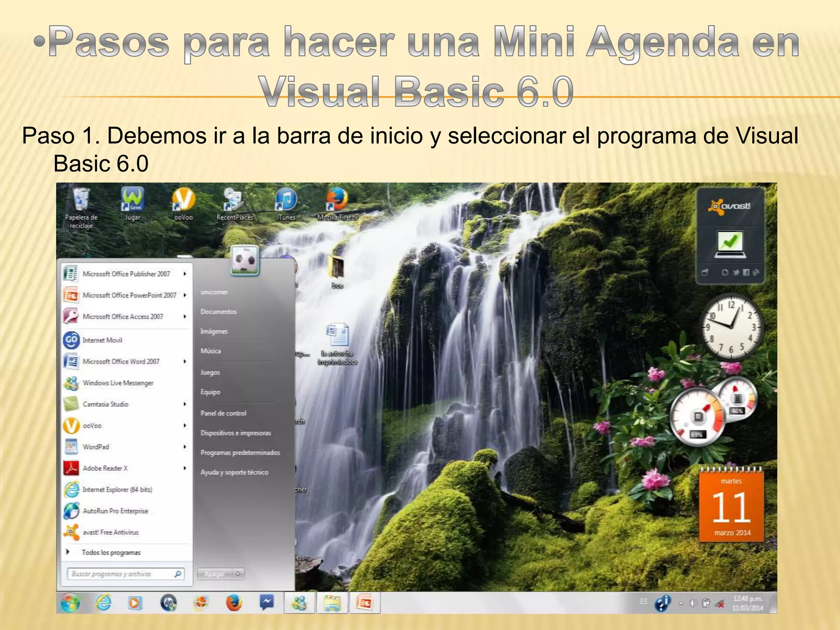Open Panel de control from Start menu
The height and width of the screenshot is (630, 840).
point(224,413)
